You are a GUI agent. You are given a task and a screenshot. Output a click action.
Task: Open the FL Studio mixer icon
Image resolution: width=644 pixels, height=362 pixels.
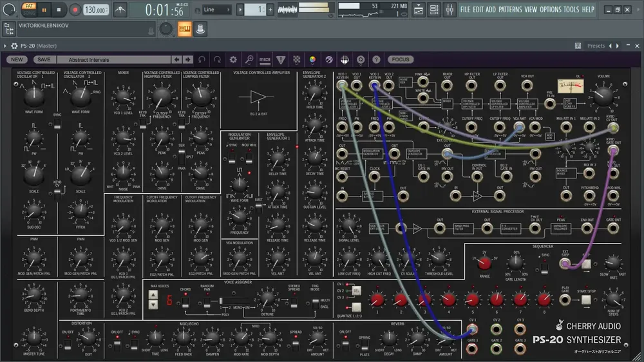[450, 10]
